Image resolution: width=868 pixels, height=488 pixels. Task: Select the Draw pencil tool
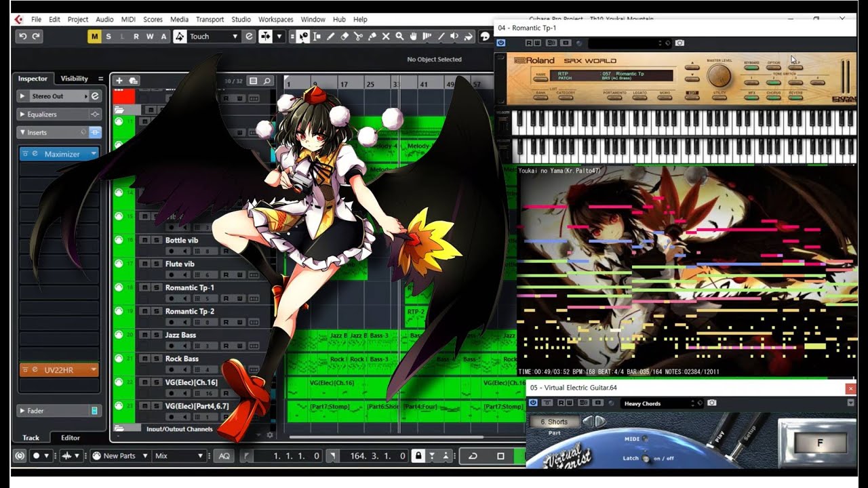click(x=330, y=36)
